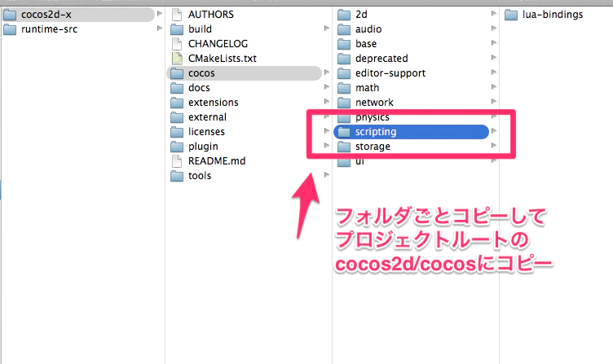Expand arrow beside storage folder
This screenshot has height=364, width=613.
(494, 145)
